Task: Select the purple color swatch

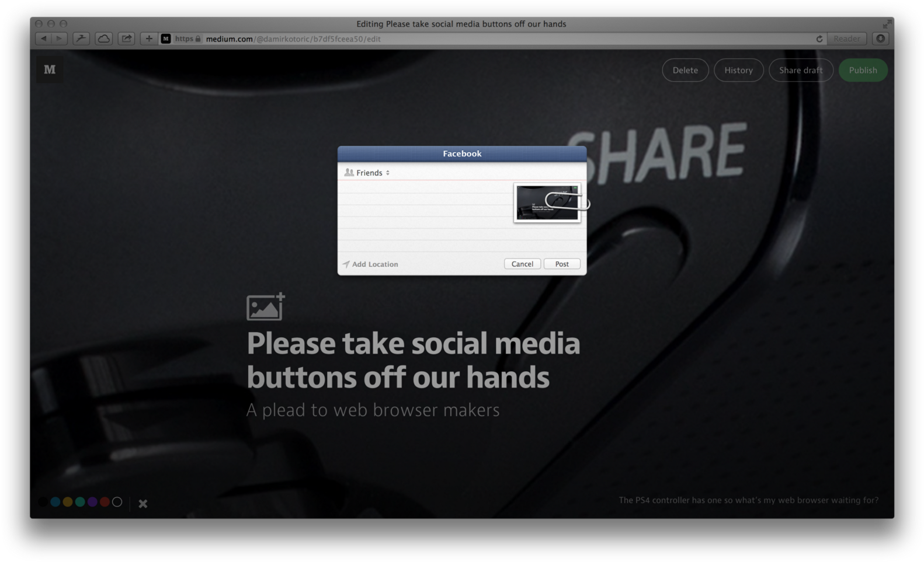Action: 92,502
